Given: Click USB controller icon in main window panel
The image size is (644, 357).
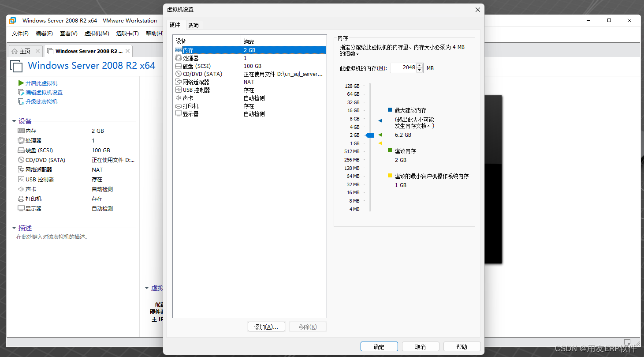Looking at the screenshot, I should tap(21, 180).
